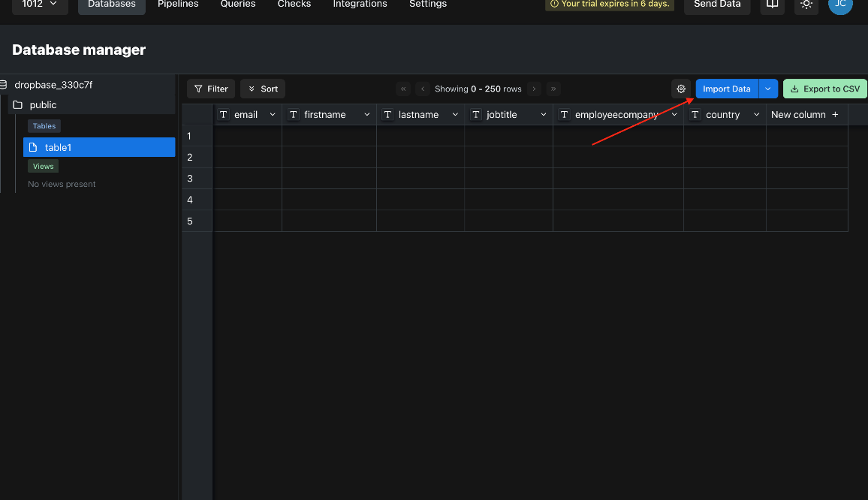Toggle the light/dark theme sun icon
The height and width of the screenshot is (500, 868).
tap(806, 5)
